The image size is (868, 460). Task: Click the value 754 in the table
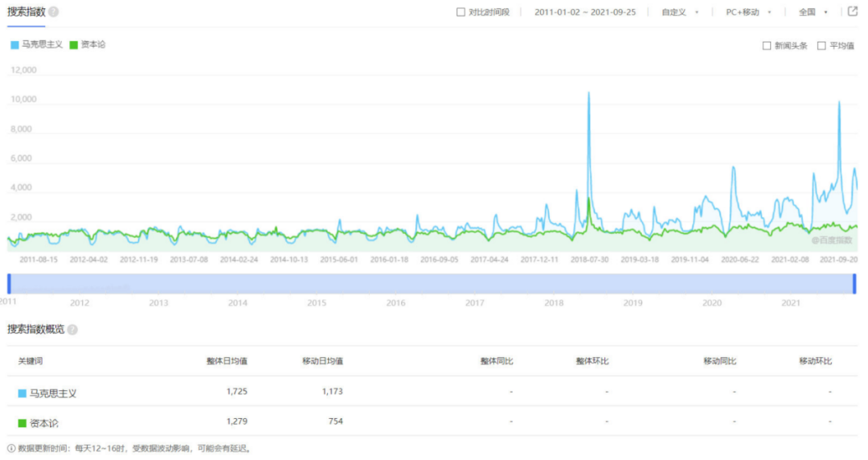coord(335,421)
